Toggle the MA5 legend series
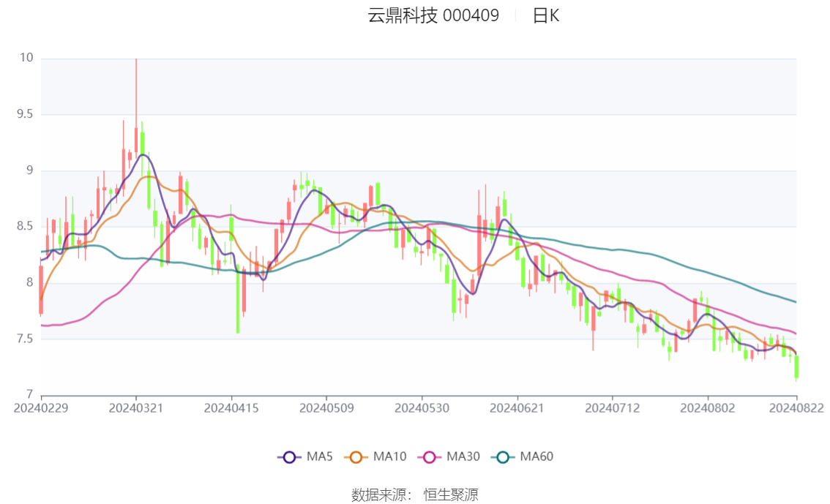Image resolution: width=830 pixels, height=504 pixels. pos(305,456)
